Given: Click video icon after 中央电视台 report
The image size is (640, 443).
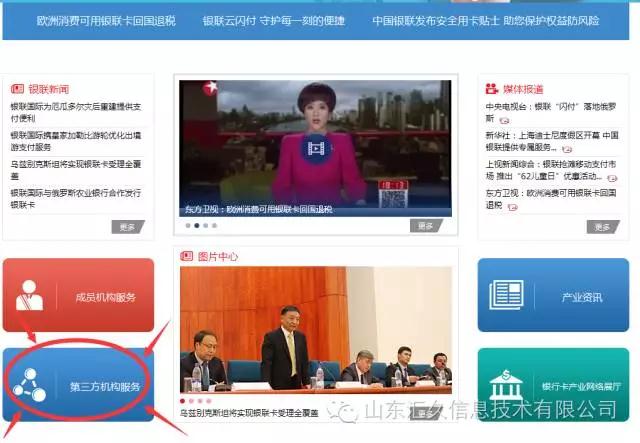Looking at the screenshot, I should [x=504, y=120].
